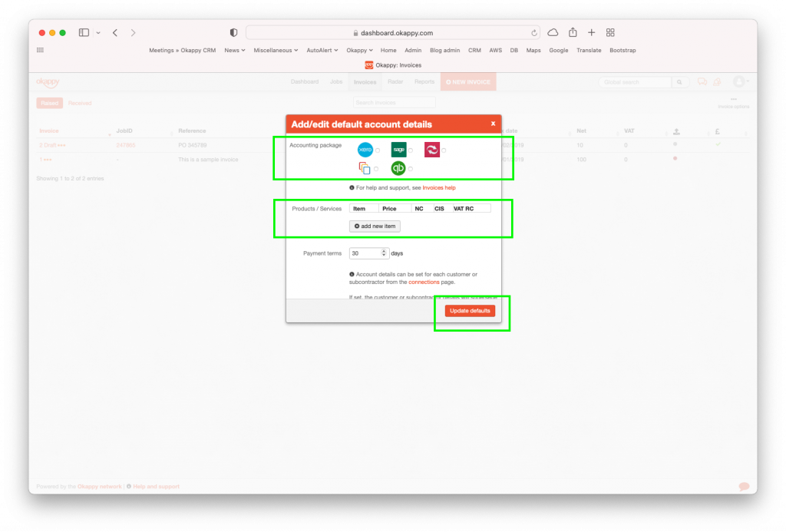The image size is (786, 532).
Task: Open the Admin bookmark
Action: coord(413,50)
